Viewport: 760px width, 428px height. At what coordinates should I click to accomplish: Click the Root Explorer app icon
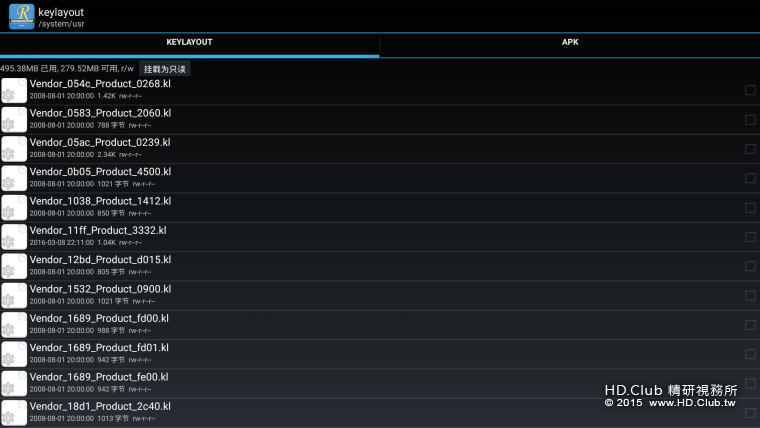click(20, 16)
